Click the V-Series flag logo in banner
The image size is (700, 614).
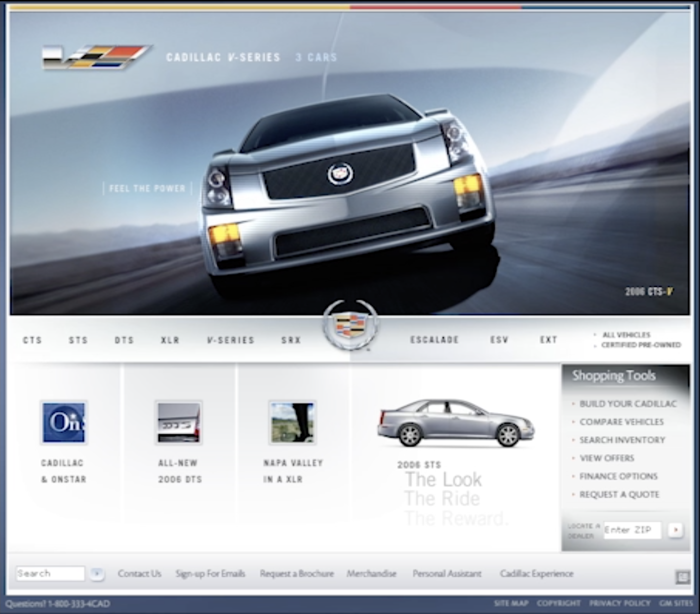coord(97,57)
